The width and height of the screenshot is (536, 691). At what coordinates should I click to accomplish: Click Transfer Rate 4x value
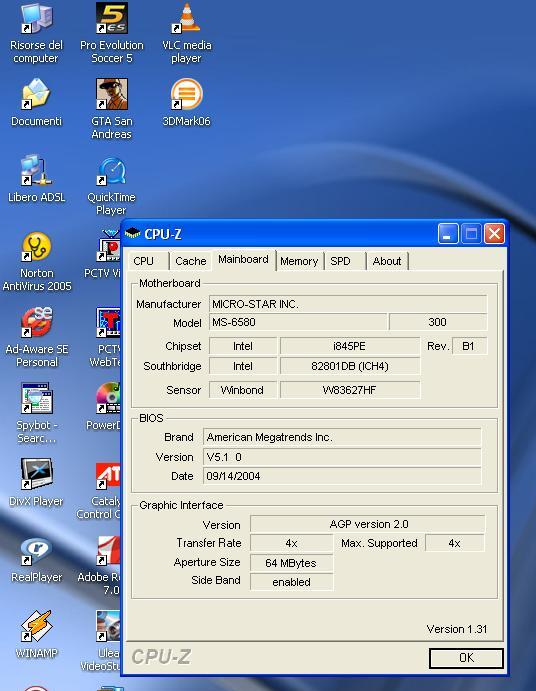click(x=291, y=543)
